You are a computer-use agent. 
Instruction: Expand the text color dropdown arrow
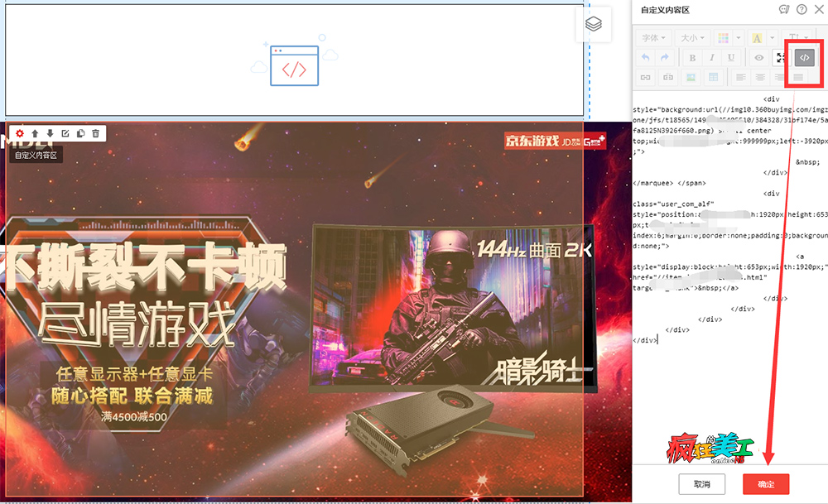point(739,38)
